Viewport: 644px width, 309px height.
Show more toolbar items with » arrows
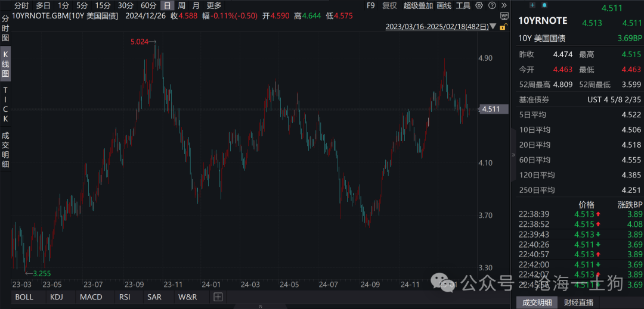(x=504, y=5)
